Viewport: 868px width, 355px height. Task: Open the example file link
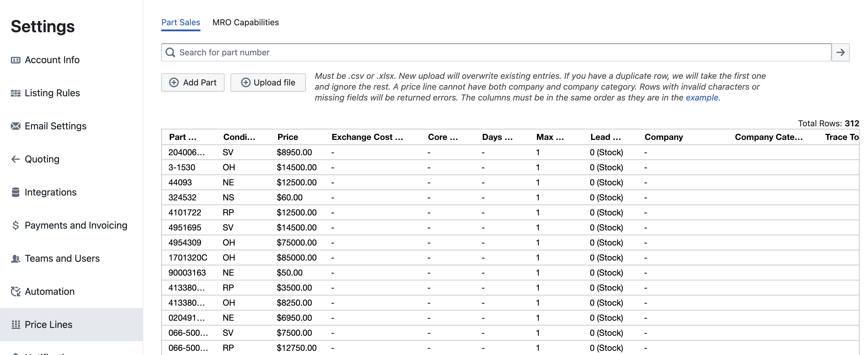pos(702,97)
